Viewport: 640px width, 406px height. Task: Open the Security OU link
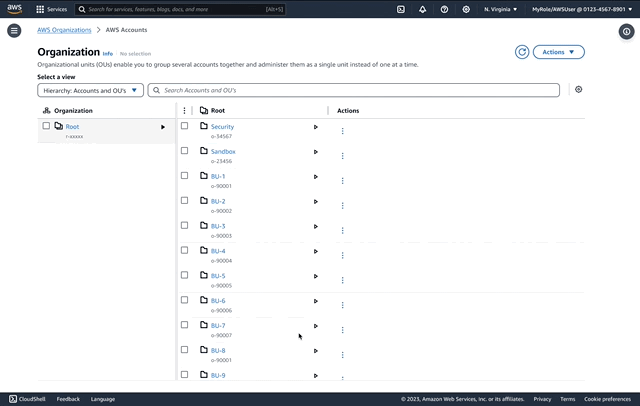pyautogui.click(x=222, y=127)
